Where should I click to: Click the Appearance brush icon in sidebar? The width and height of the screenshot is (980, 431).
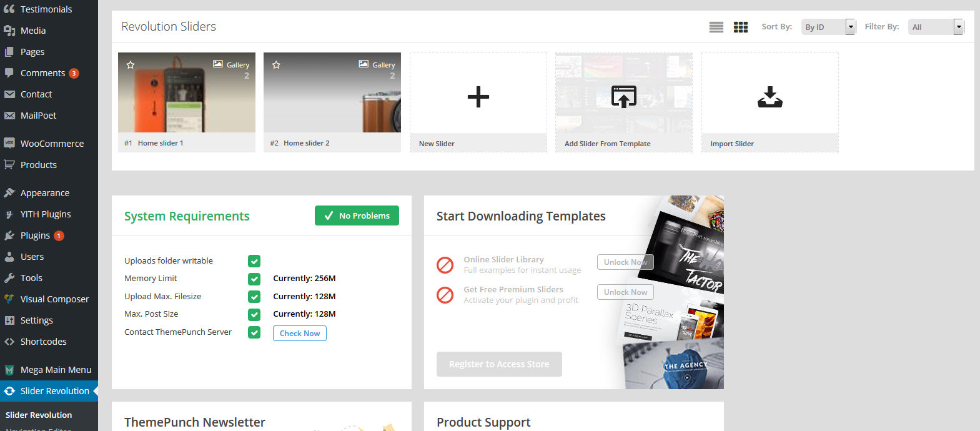pos(9,192)
